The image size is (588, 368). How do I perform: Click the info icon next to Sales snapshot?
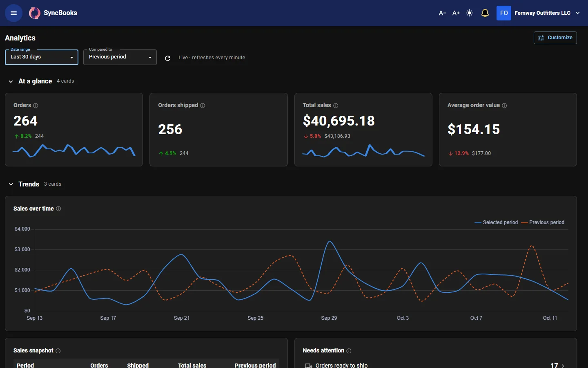click(x=58, y=351)
